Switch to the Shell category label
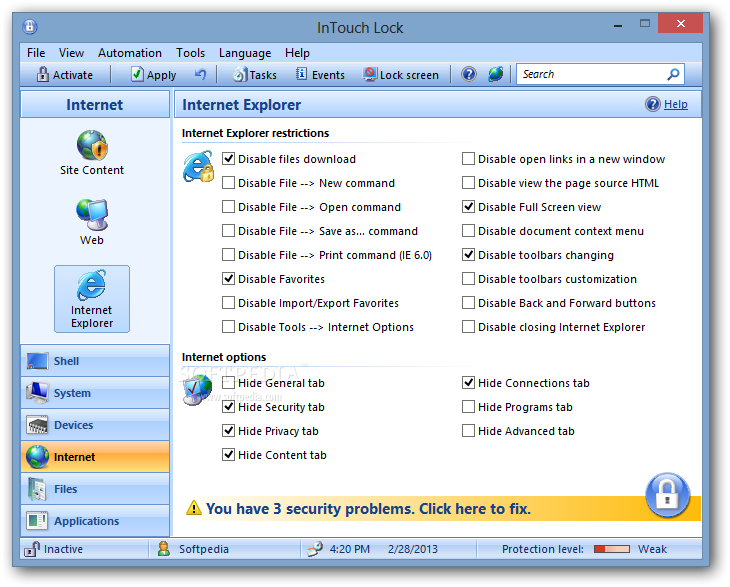This screenshot has height=587, width=730. coord(66,361)
